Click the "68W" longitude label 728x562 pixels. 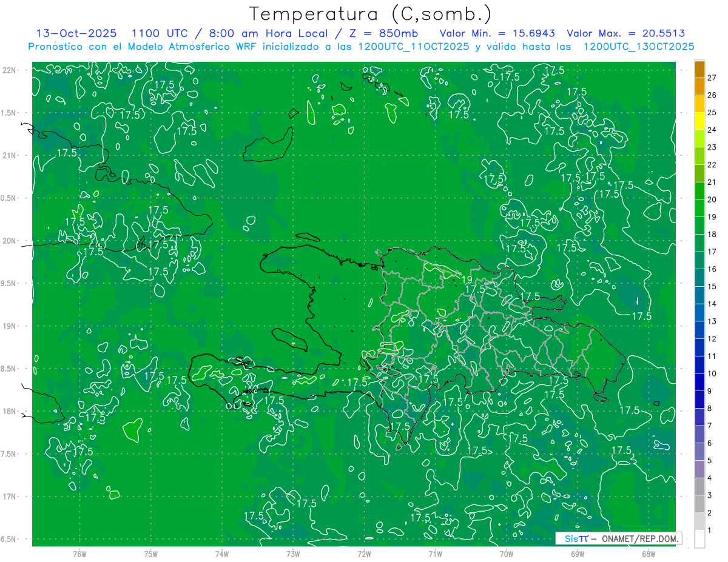[x=649, y=554]
